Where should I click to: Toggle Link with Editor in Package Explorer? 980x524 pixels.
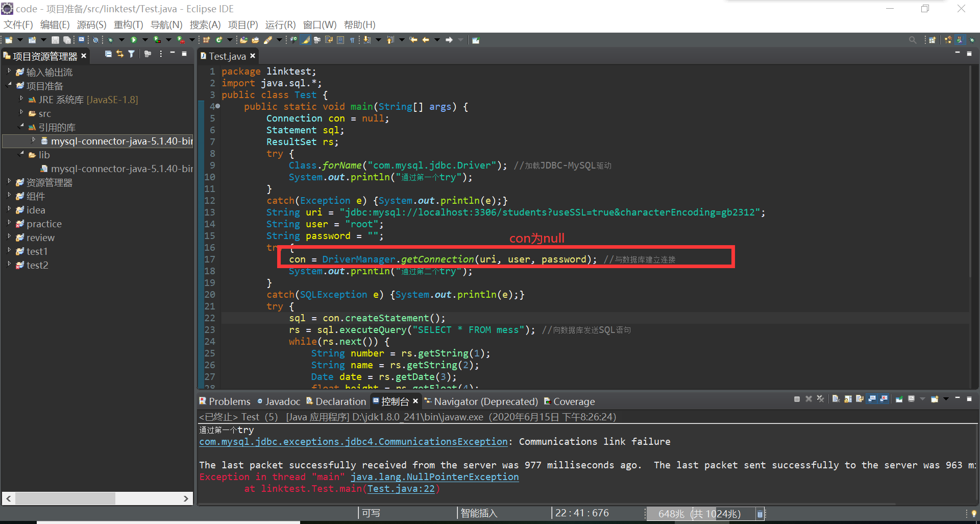119,54
